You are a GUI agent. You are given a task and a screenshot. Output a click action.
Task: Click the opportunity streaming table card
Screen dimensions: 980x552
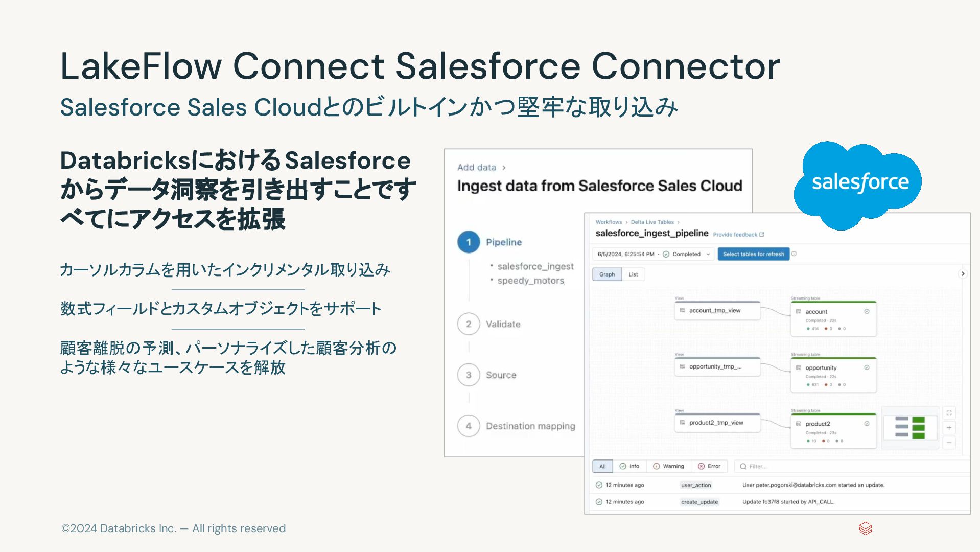point(833,375)
